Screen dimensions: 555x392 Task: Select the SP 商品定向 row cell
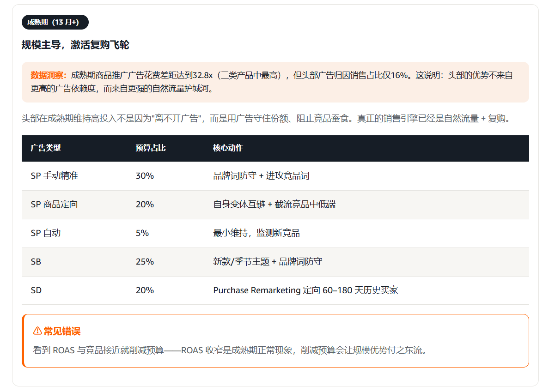pos(55,205)
